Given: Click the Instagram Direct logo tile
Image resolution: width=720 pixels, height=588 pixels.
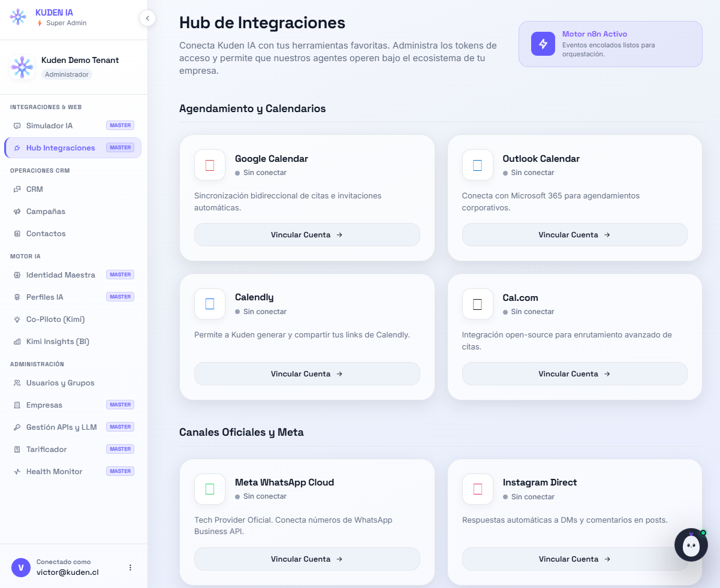Looking at the screenshot, I should coord(478,489).
